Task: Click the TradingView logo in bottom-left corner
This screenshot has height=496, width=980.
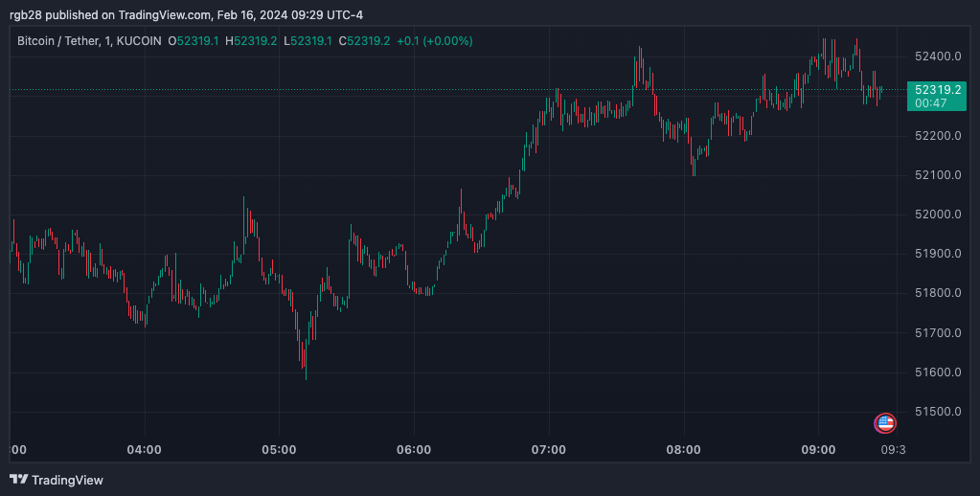Action: point(57,480)
